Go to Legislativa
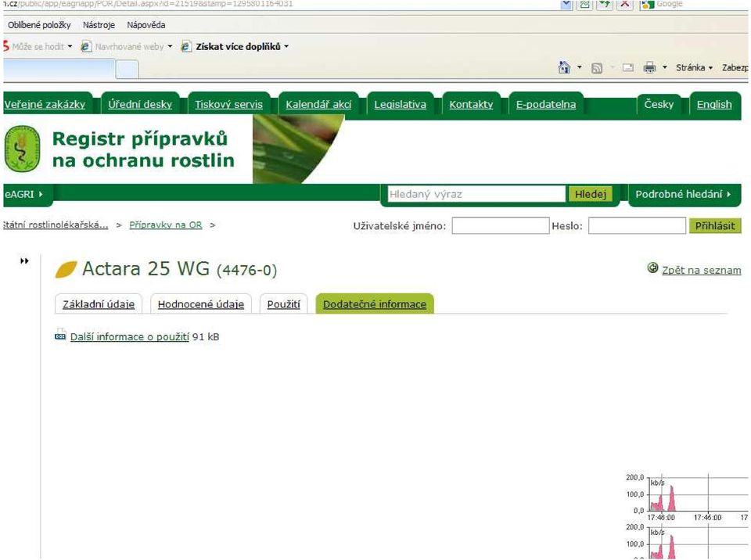The width and height of the screenshot is (751, 560). [401, 105]
